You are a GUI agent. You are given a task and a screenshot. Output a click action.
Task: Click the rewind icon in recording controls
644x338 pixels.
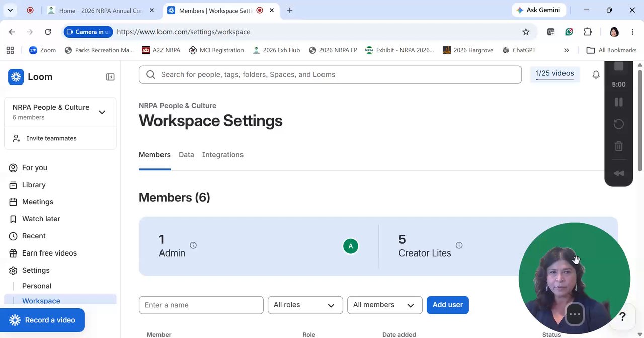pyautogui.click(x=619, y=173)
